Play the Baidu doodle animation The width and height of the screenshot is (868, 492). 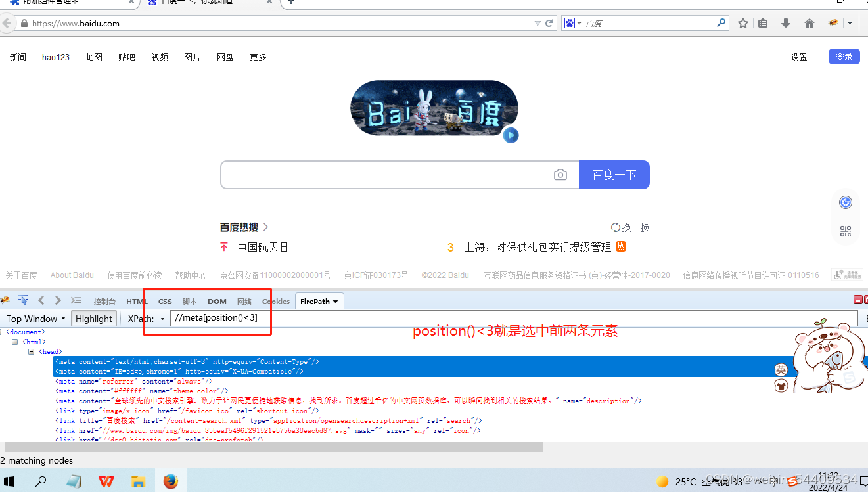click(x=511, y=135)
